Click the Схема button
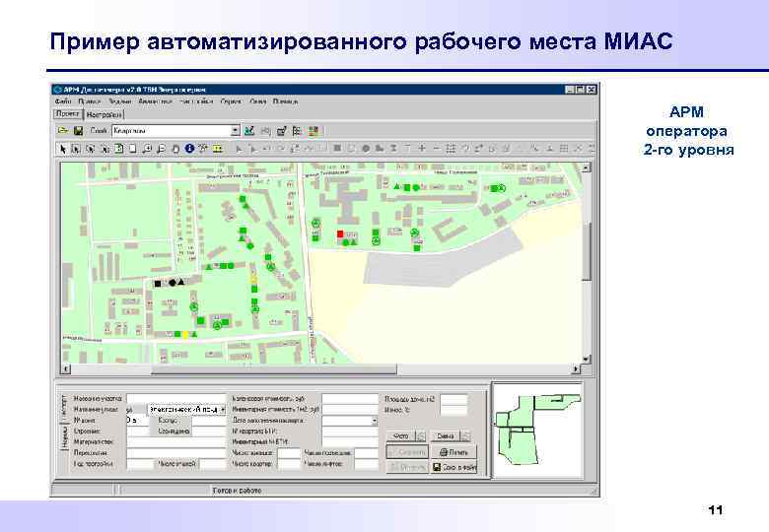769x532 pixels. tap(446, 436)
